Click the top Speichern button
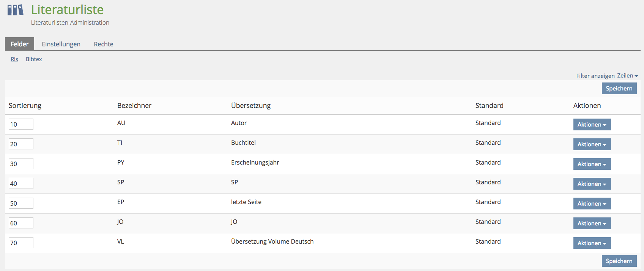 [x=619, y=89]
